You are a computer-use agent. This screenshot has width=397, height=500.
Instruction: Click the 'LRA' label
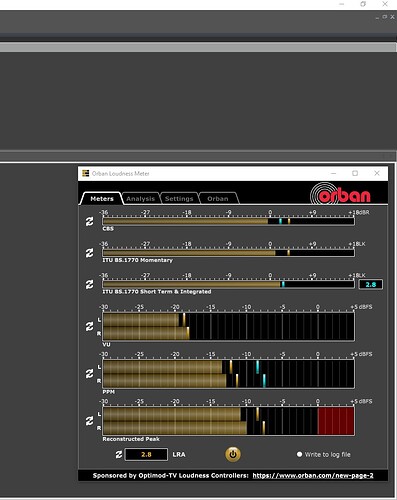[x=179, y=454]
